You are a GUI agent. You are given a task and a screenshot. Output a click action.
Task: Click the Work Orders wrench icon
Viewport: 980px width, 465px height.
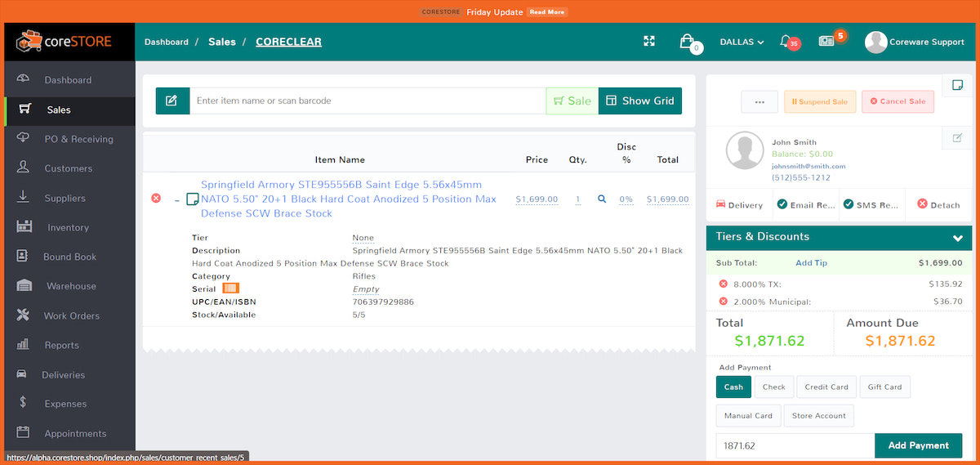coord(24,315)
